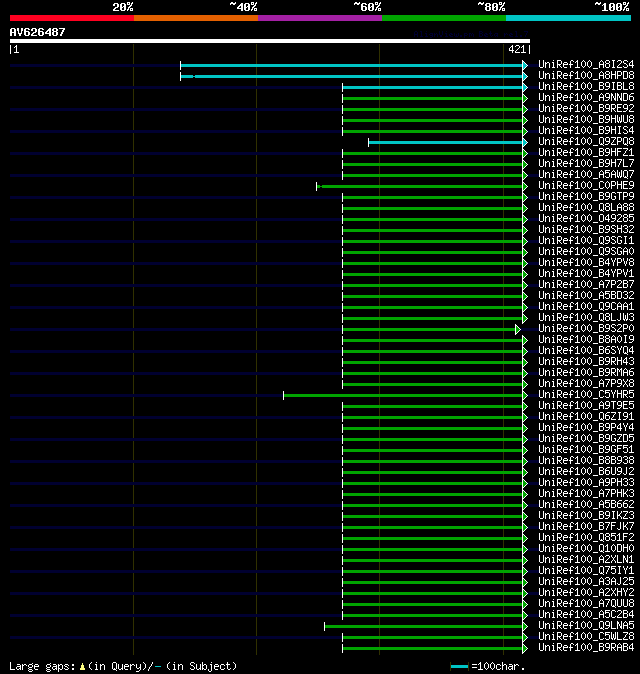Screen dimensions: 640x674
Task: Click the orange ~40% legend segment
Action: pos(196,18)
